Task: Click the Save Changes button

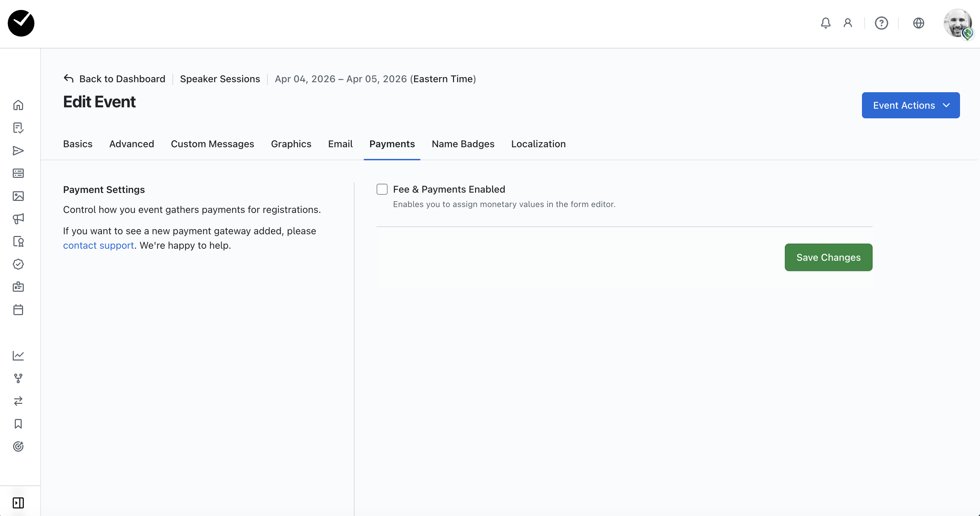Action: (828, 257)
